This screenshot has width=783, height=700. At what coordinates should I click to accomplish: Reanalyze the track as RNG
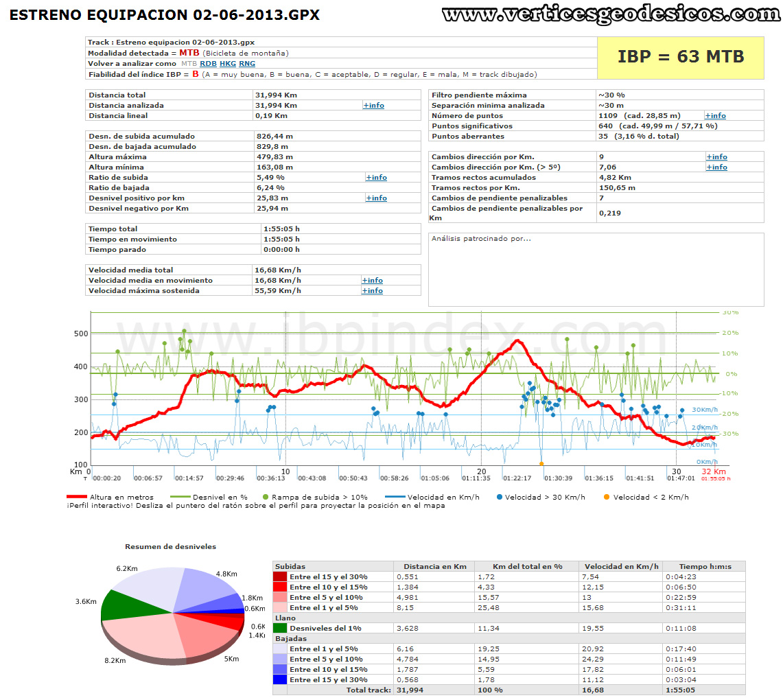[x=247, y=63]
